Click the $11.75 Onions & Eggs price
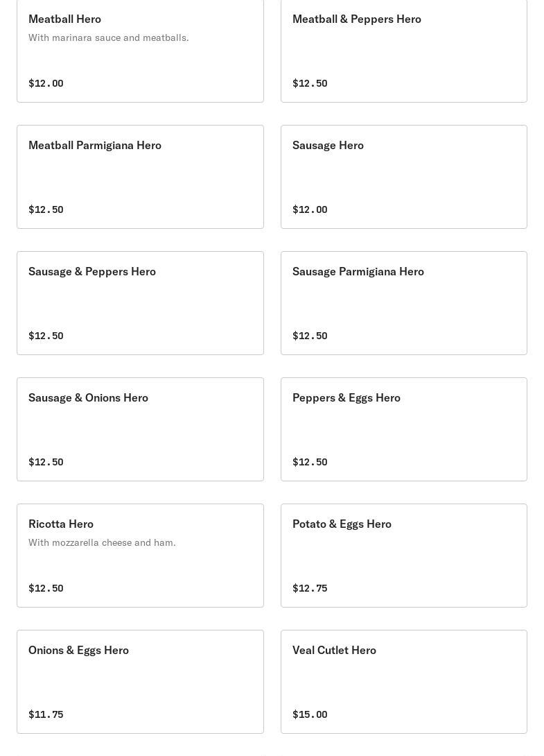544x756 pixels. (x=46, y=714)
